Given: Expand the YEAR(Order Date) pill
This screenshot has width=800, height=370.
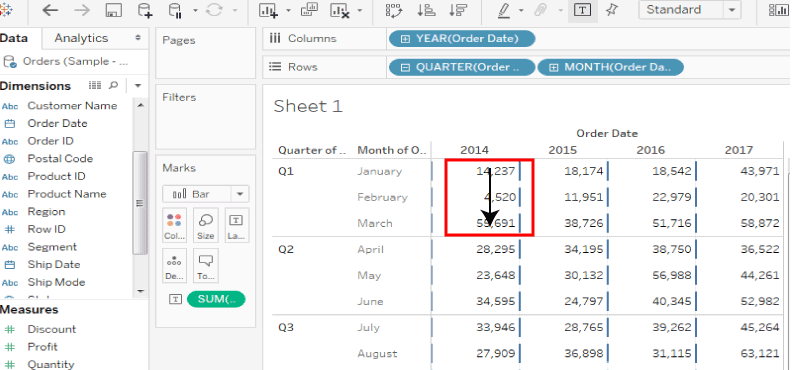Looking at the screenshot, I should (406, 39).
